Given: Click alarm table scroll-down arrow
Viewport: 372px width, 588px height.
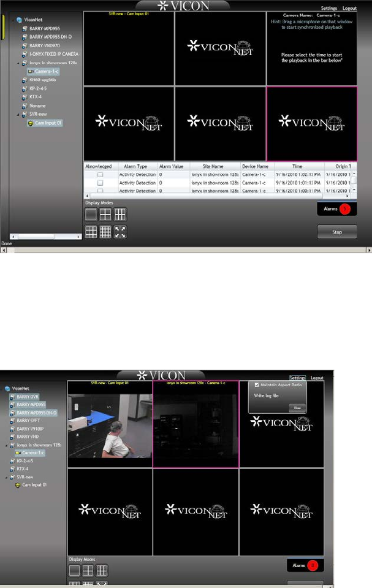Looking at the screenshot, I should [354, 189].
